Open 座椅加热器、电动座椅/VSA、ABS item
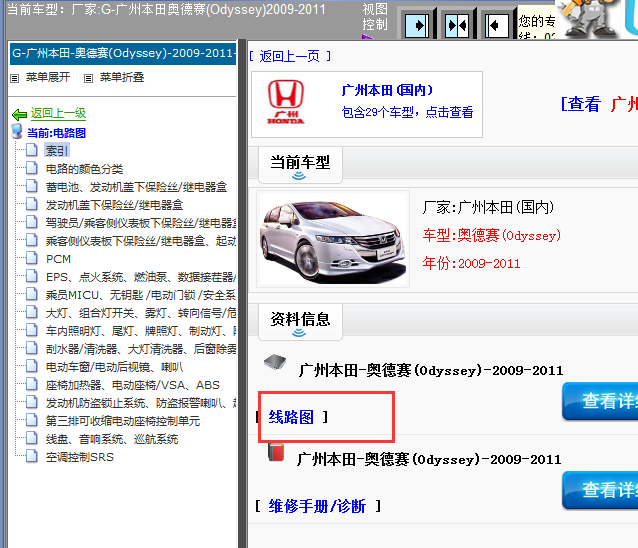The image size is (638, 548). tap(133, 384)
